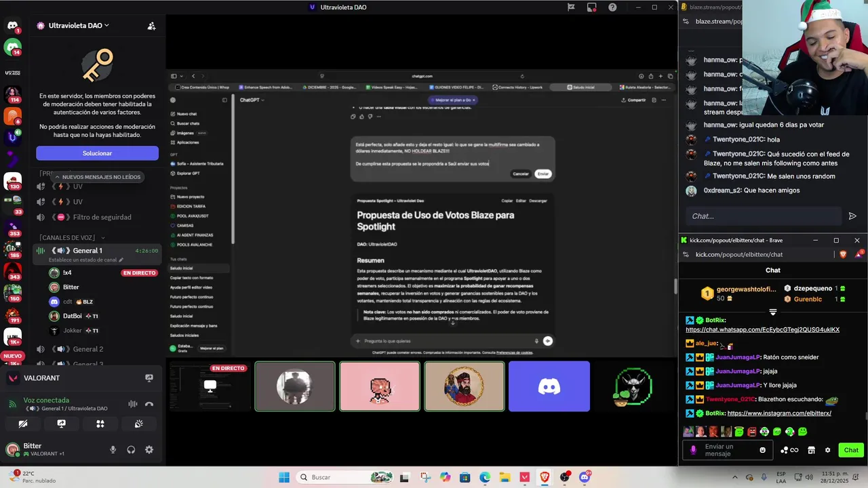The height and width of the screenshot is (488, 868).
Task: Open Brave Shields icon in Kick window
Action: pos(843,254)
